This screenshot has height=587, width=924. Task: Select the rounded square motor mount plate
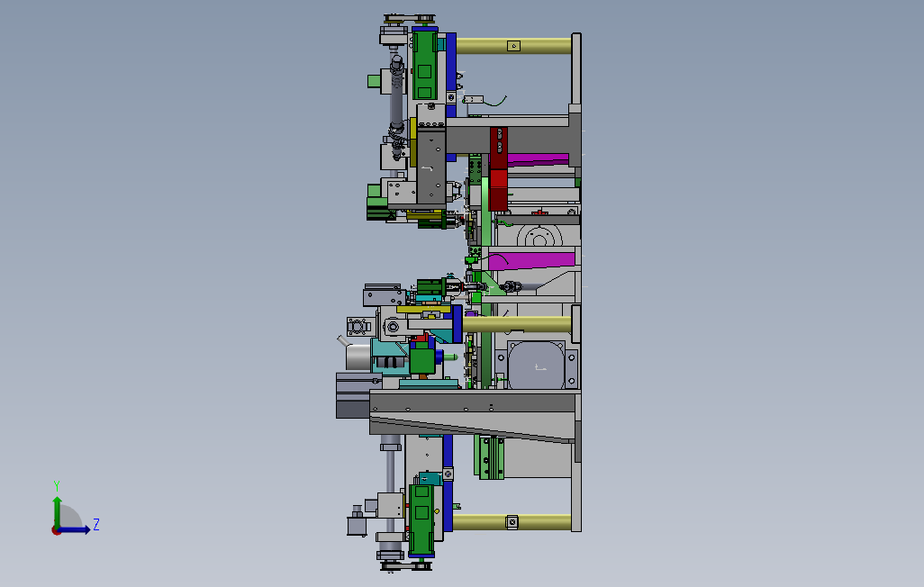(536, 365)
